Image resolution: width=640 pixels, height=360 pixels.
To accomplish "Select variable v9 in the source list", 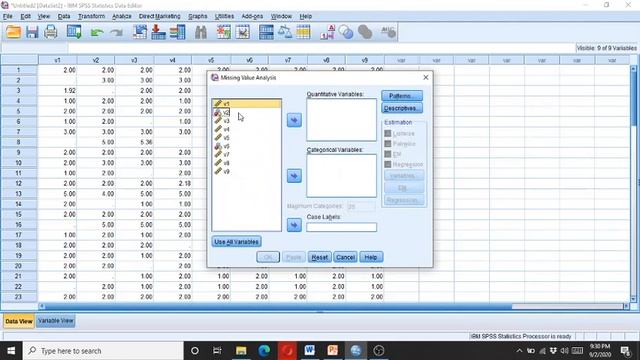I will coord(247,171).
